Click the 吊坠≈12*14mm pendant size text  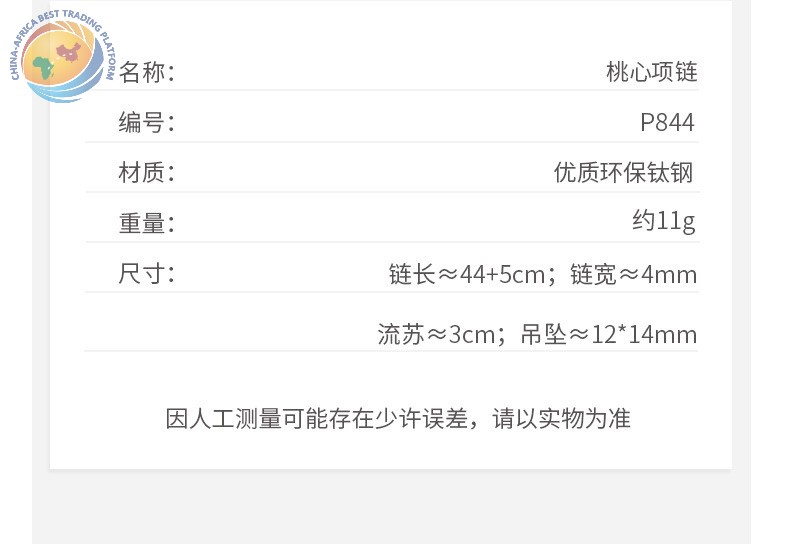(x=609, y=334)
